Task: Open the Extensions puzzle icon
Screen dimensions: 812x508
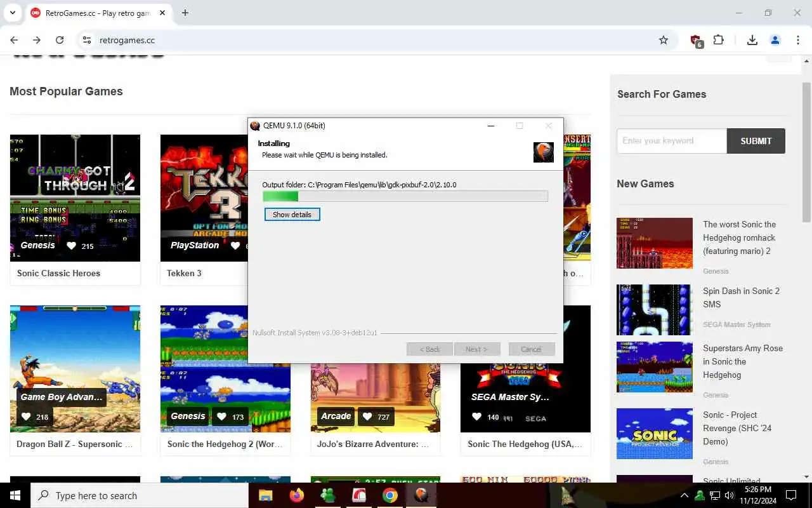Action: tap(718, 40)
